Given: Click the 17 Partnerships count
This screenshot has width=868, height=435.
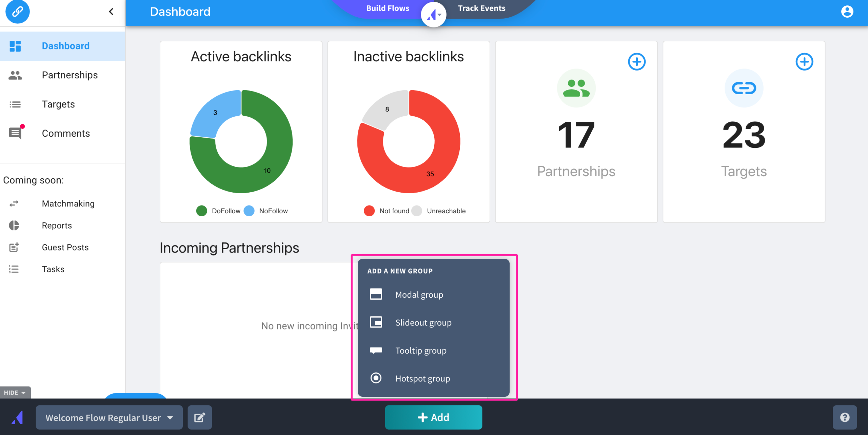Looking at the screenshot, I should pyautogui.click(x=576, y=135).
